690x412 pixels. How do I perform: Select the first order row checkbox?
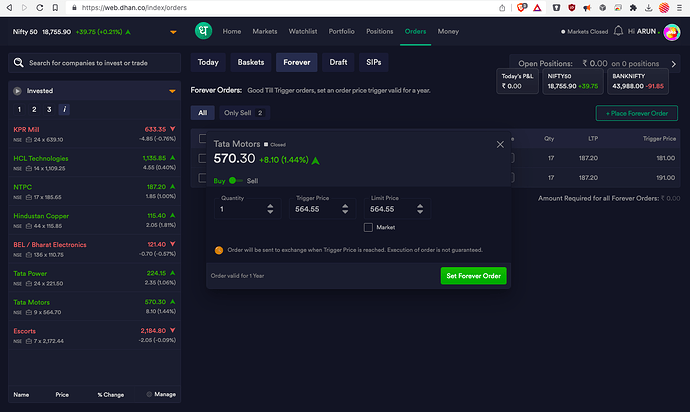tap(202, 158)
